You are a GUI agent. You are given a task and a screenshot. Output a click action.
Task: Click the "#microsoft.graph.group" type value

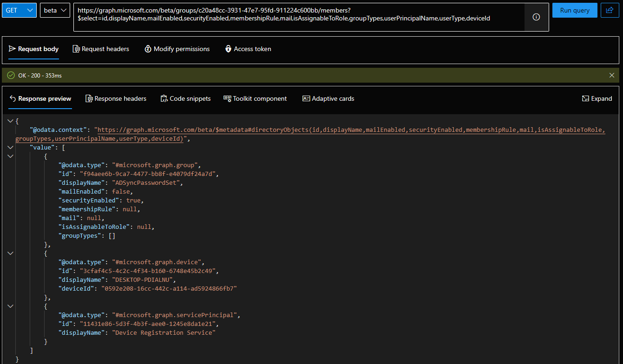(x=155, y=165)
